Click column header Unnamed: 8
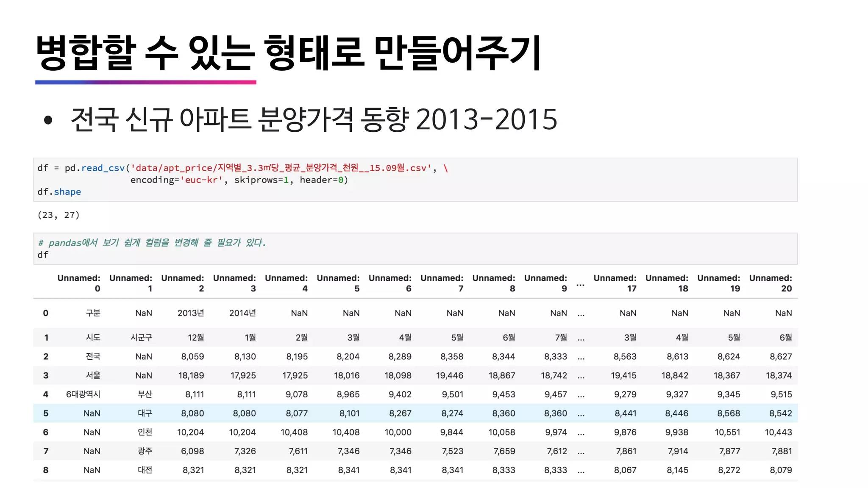The height and width of the screenshot is (488, 868). (494, 283)
